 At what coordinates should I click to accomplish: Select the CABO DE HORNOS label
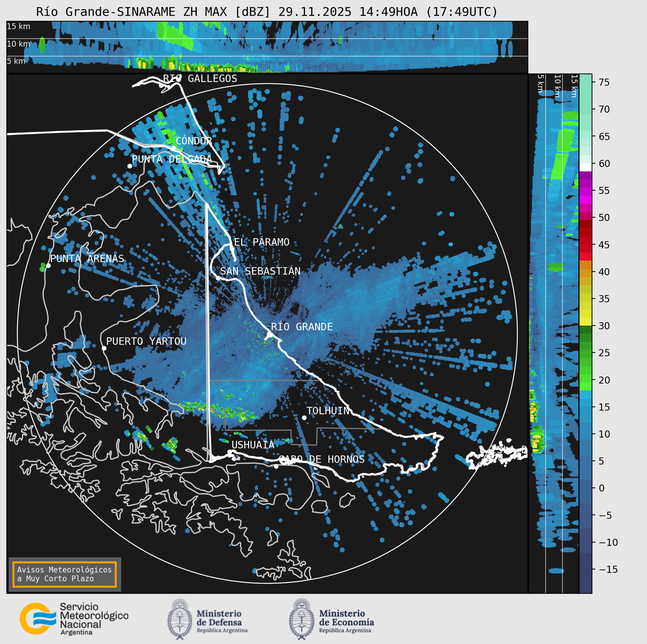(x=322, y=459)
